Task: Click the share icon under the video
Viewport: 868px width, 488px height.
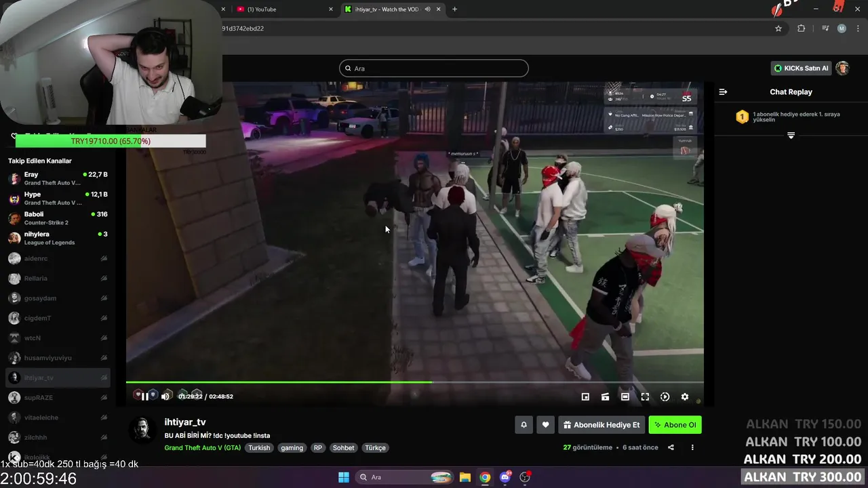Action: 671,447
